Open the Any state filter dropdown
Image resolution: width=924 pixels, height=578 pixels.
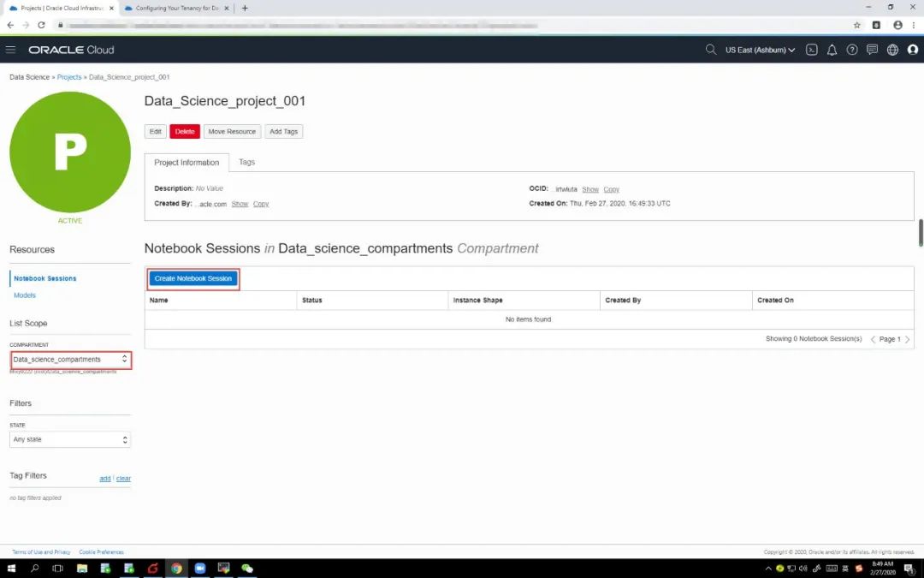pyautogui.click(x=70, y=439)
